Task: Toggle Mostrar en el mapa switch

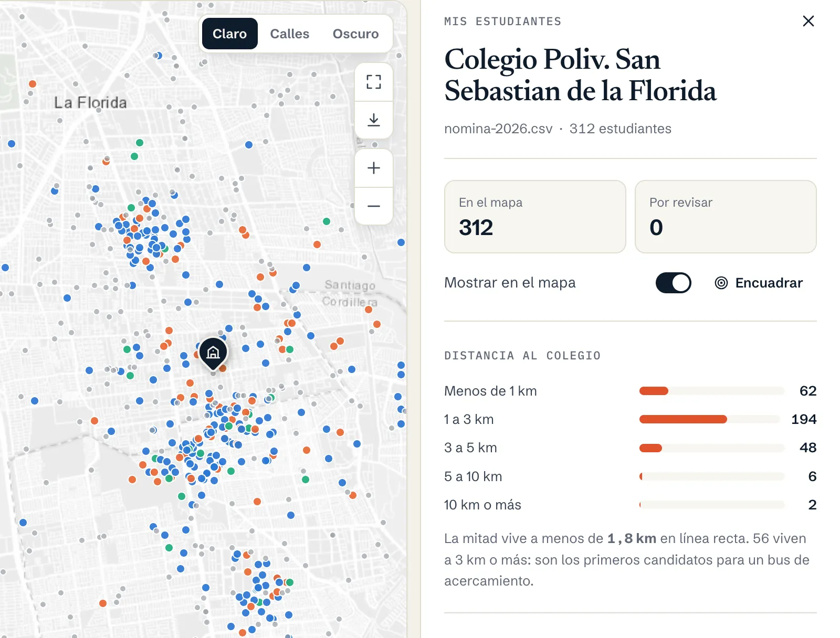Action: (x=673, y=283)
